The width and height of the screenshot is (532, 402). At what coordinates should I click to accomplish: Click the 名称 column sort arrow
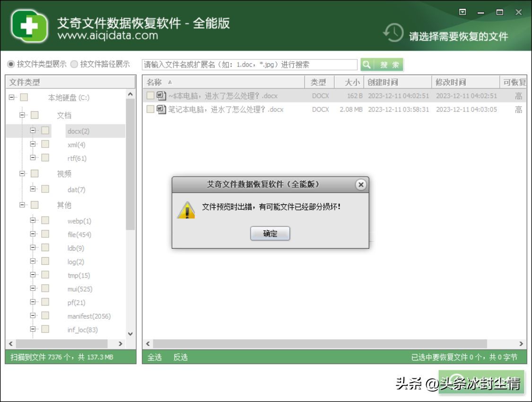coord(170,82)
